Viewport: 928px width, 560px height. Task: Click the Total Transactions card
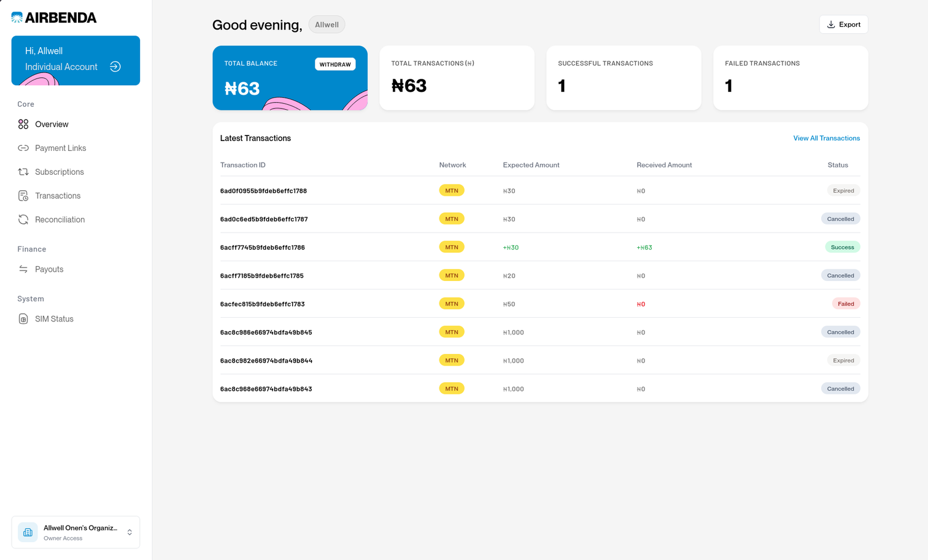click(x=457, y=78)
